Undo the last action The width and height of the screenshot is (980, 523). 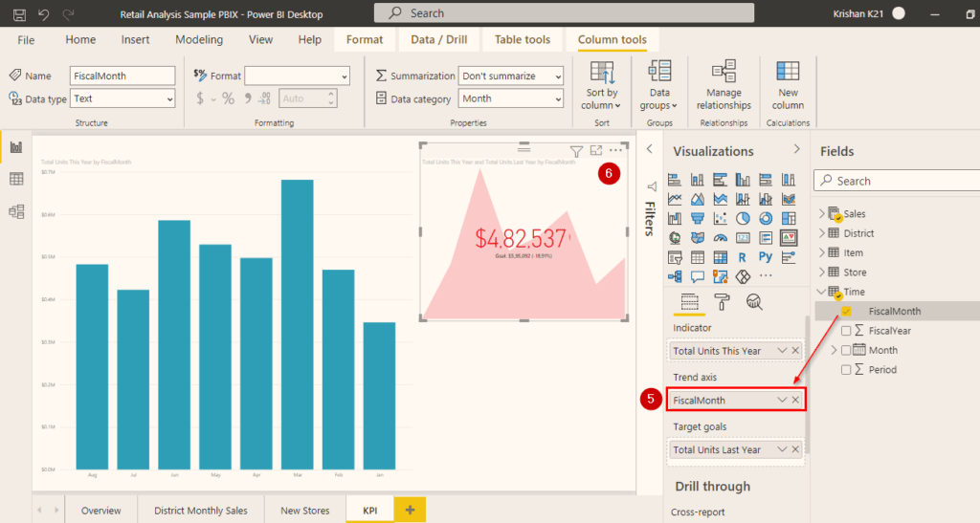(44, 13)
